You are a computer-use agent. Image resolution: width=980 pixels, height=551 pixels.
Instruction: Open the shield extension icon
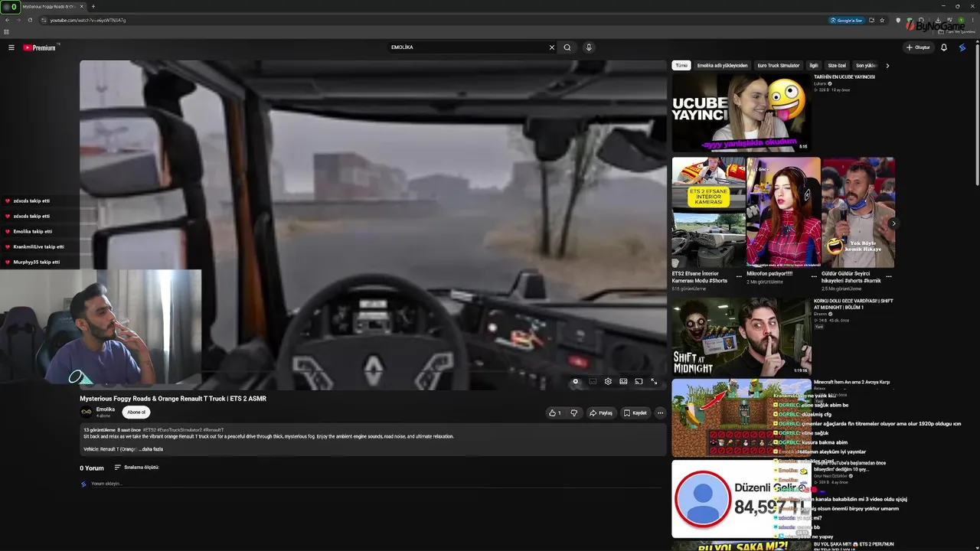[x=898, y=20]
